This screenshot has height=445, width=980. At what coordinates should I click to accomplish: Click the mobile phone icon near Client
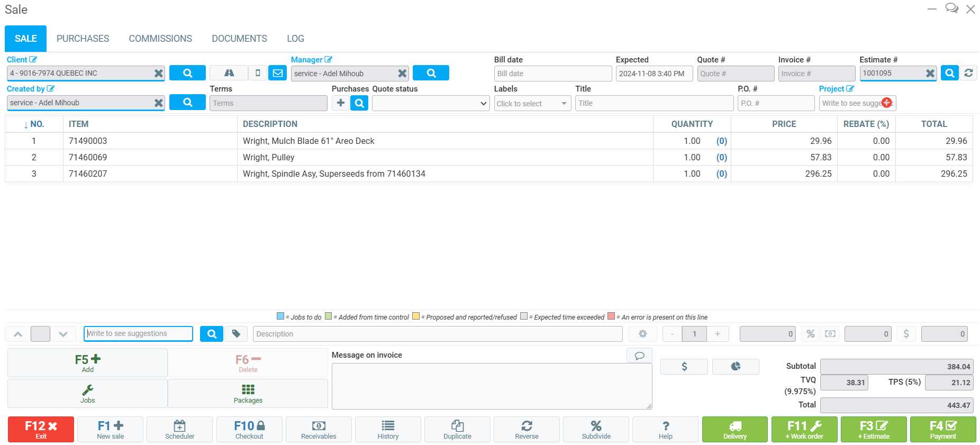click(258, 73)
